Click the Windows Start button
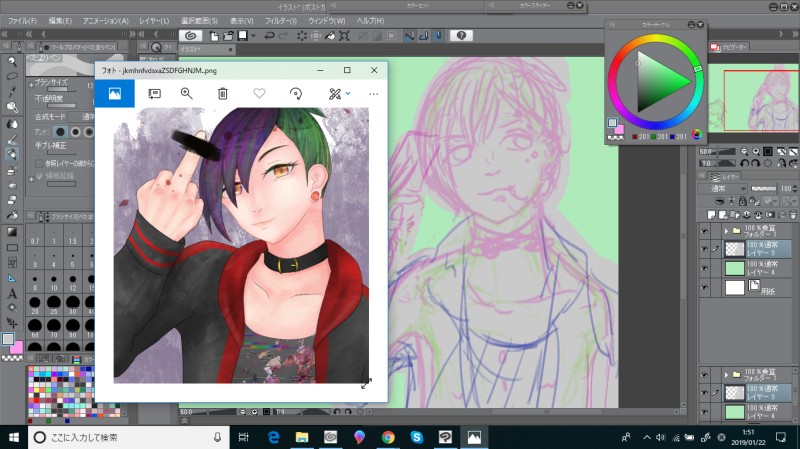This screenshot has width=800, height=449. (x=14, y=437)
